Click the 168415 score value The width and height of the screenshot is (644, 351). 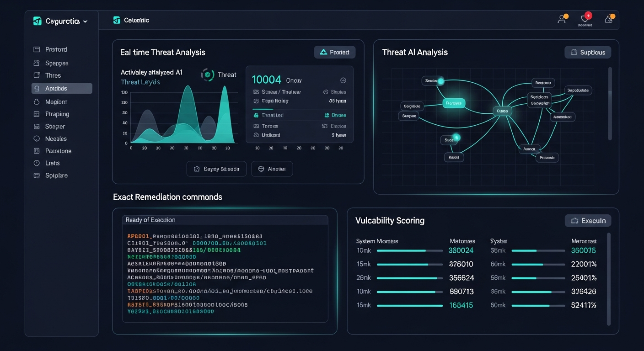point(461,305)
